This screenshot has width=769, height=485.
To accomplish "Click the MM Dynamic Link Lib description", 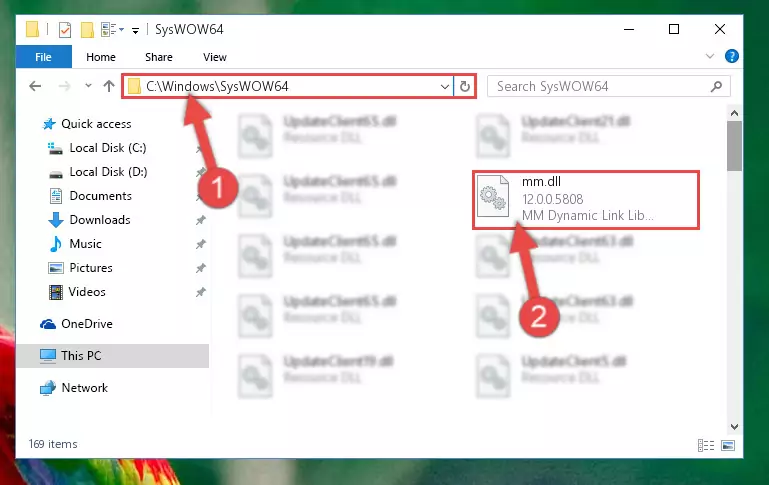I will 588,215.
